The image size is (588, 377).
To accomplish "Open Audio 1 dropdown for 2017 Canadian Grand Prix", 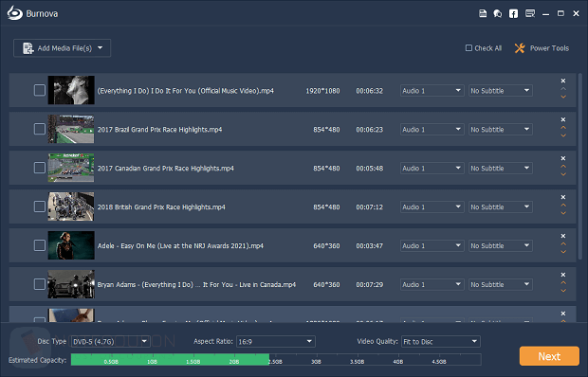I will point(432,168).
